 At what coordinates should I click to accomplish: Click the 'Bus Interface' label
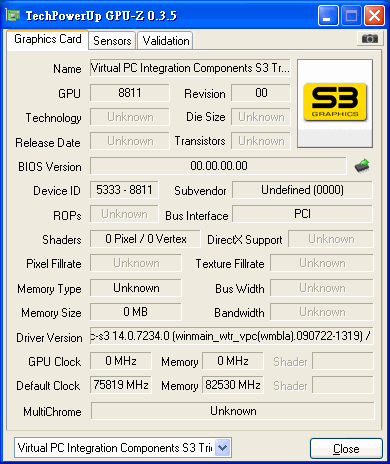coord(197,216)
